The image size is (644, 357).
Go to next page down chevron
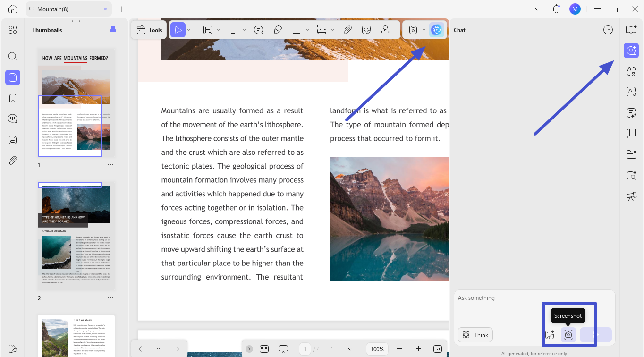click(350, 349)
